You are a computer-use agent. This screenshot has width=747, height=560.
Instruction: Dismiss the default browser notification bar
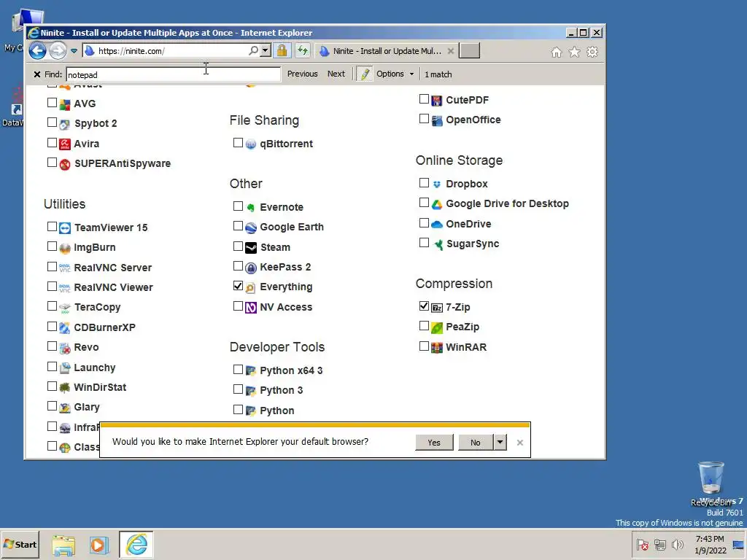[x=519, y=443]
